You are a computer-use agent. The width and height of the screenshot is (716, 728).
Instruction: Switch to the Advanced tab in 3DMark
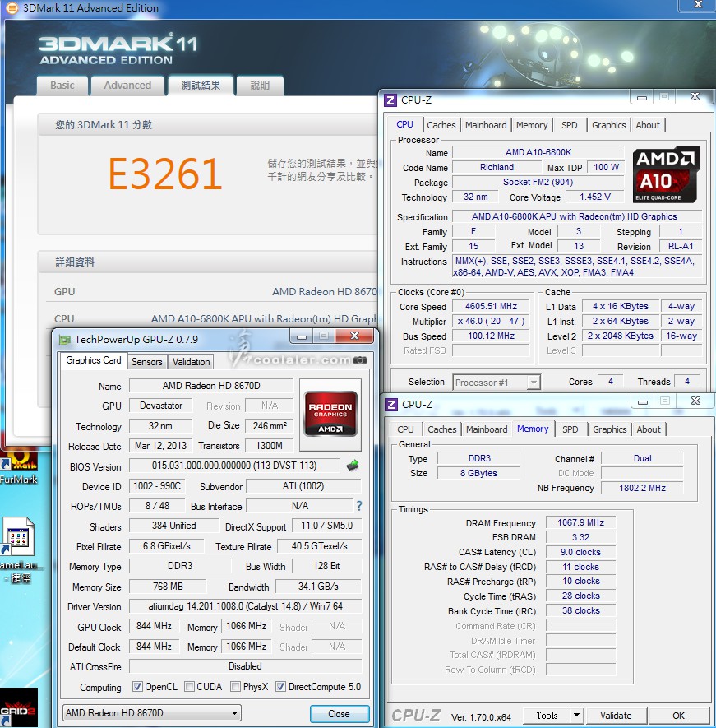coord(127,86)
